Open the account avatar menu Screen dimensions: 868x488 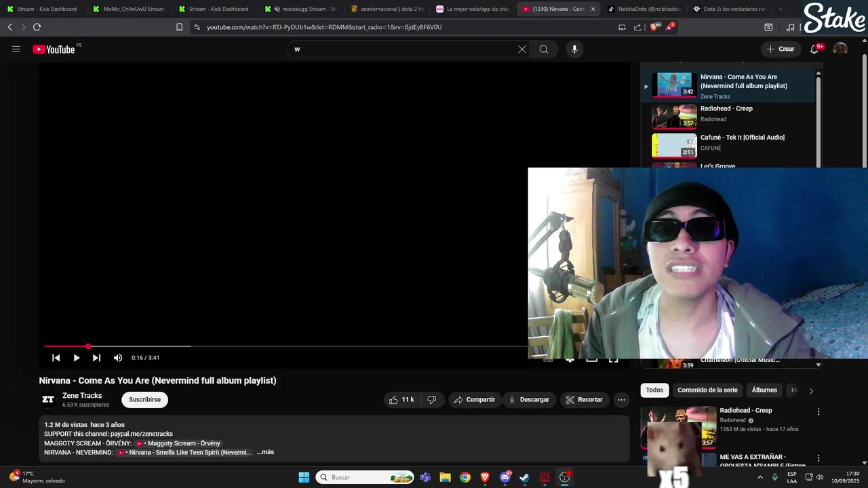click(x=840, y=49)
